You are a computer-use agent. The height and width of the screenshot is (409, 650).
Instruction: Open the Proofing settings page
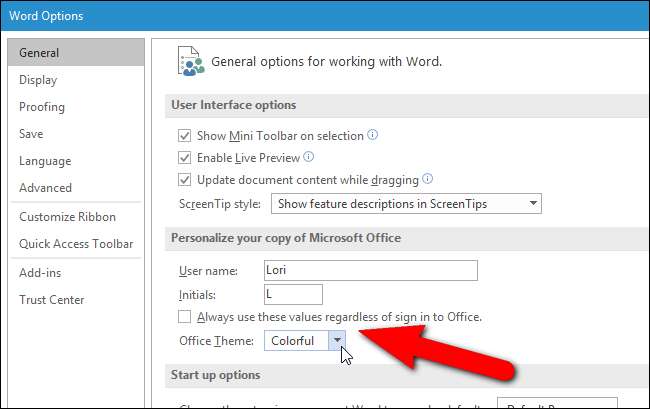pos(42,107)
